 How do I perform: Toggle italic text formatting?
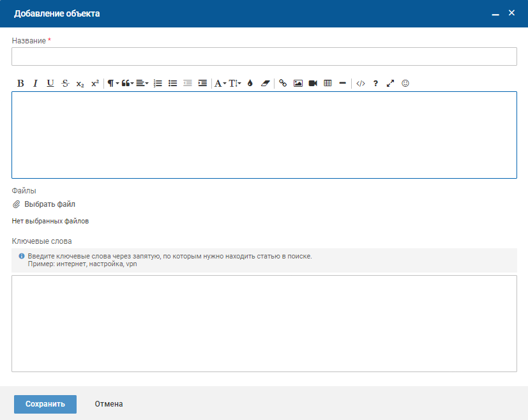(x=35, y=83)
